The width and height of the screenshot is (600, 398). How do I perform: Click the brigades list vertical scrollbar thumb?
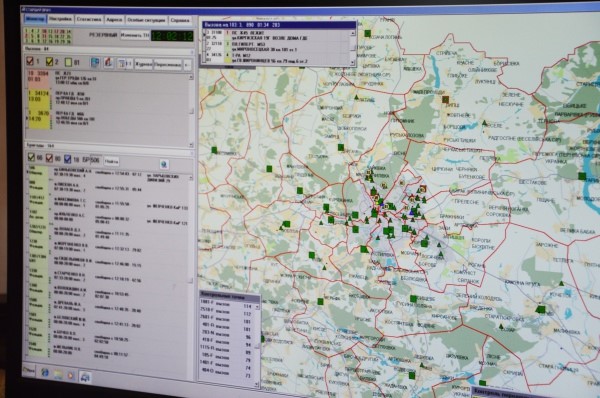coord(191,279)
